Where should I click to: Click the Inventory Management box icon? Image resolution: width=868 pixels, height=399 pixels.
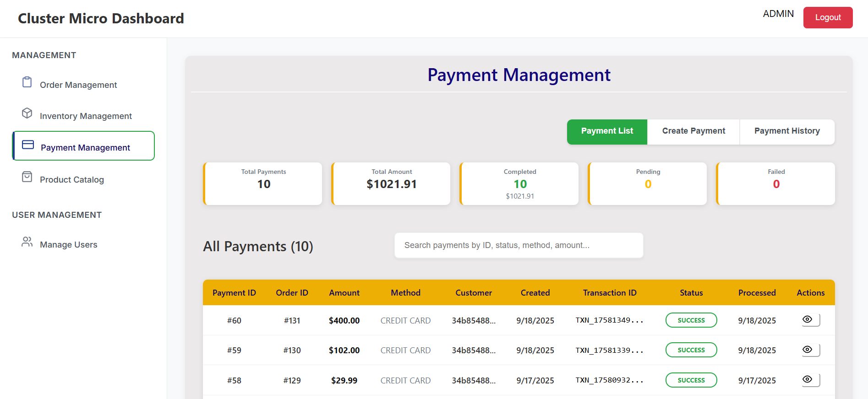point(27,113)
